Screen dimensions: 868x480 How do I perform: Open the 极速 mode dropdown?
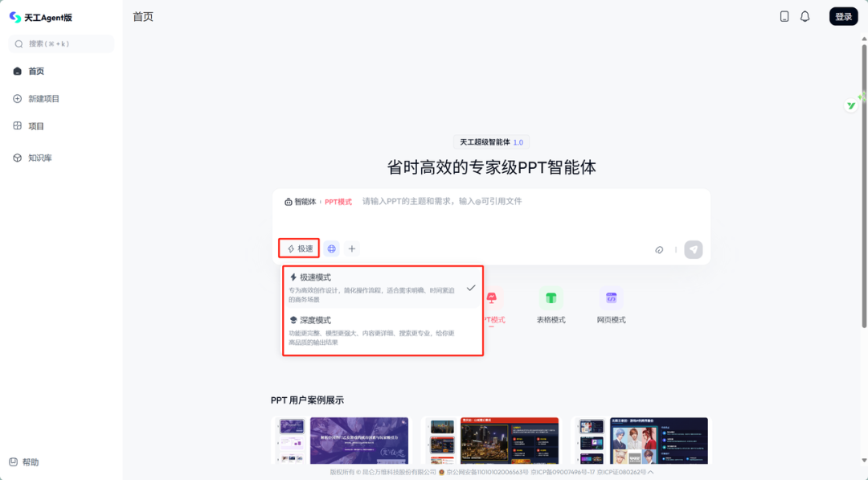pos(299,248)
